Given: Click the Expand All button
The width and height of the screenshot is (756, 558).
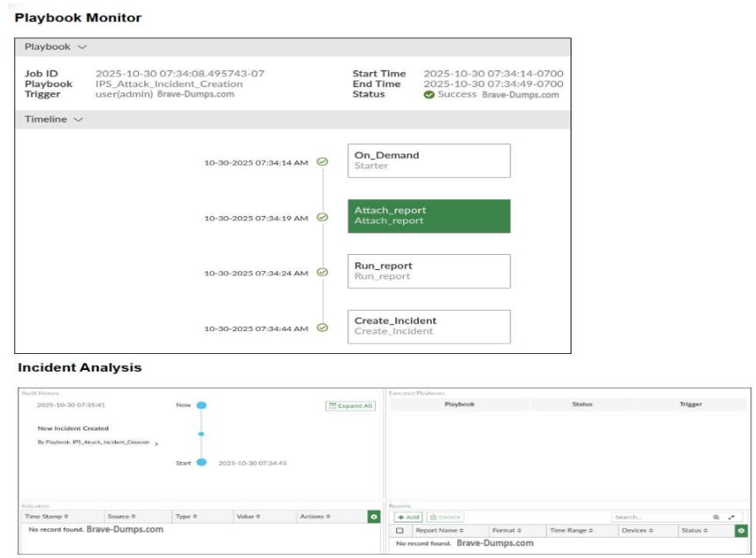Looking at the screenshot, I should pos(350,406).
